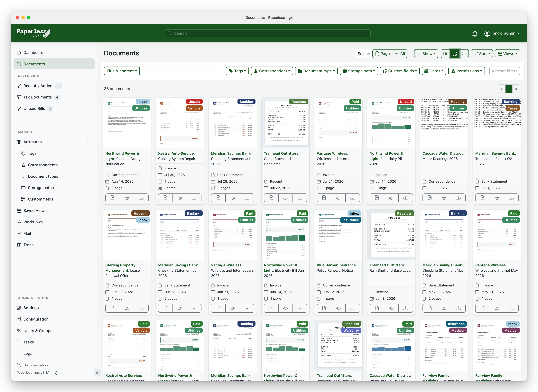Preview the Camp Stove and Headlamp receipt

[285, 198]
